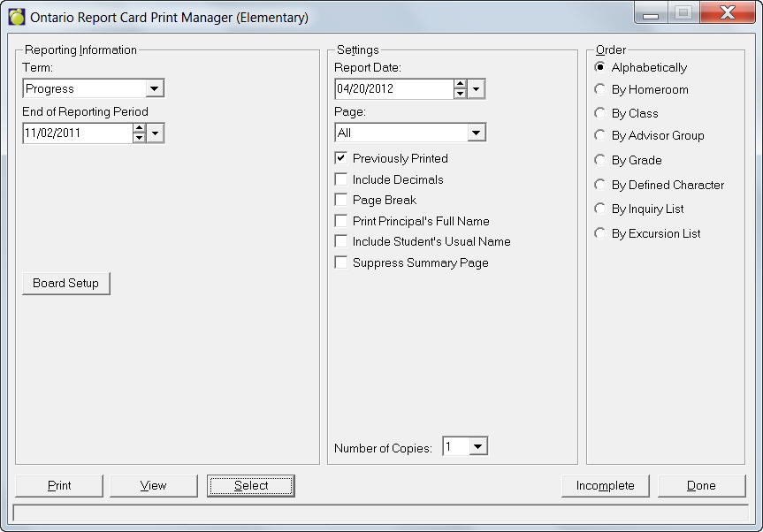Expand the Page dropdown list
763x532 pixels.
coord(477,133)
